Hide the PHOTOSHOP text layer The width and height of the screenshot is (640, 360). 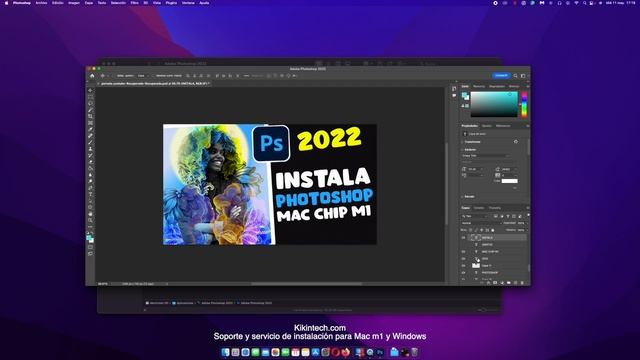point(463,272)
